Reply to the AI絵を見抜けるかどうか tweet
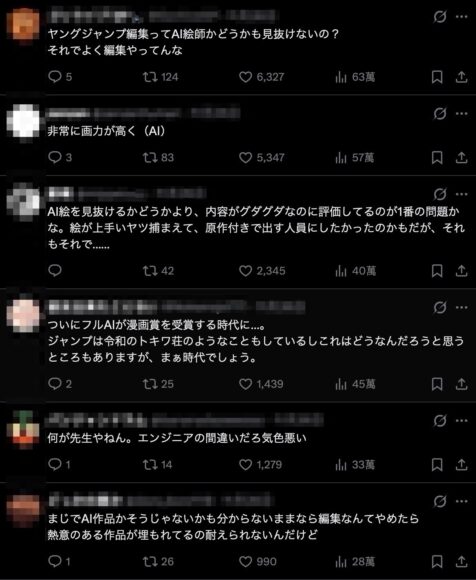The height and width of the screenshot is (580, 476). pos(55,271)
